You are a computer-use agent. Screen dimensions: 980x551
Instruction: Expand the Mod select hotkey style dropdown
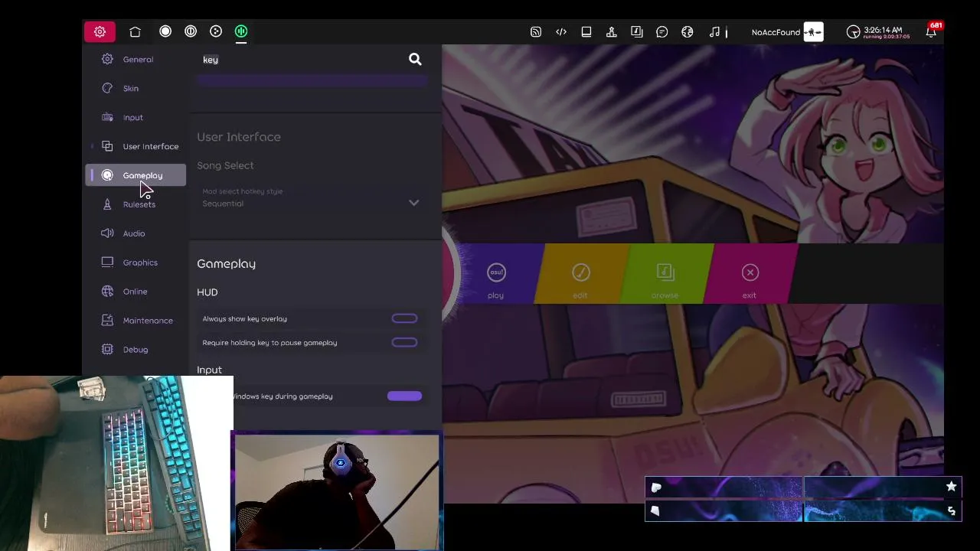click(x=312, y=198)
